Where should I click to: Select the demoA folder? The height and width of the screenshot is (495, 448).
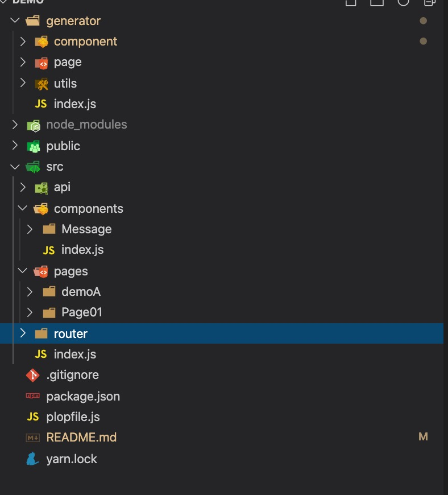[81, 292]
